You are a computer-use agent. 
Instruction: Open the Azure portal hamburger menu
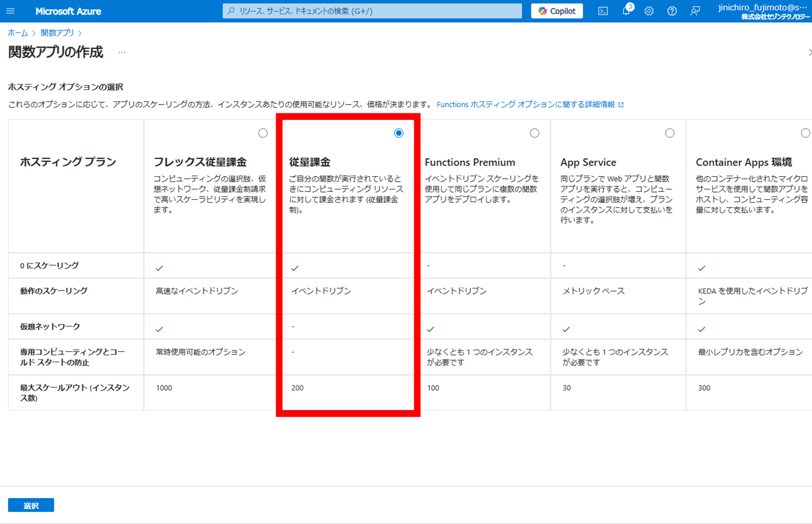(x=11, y=11)
